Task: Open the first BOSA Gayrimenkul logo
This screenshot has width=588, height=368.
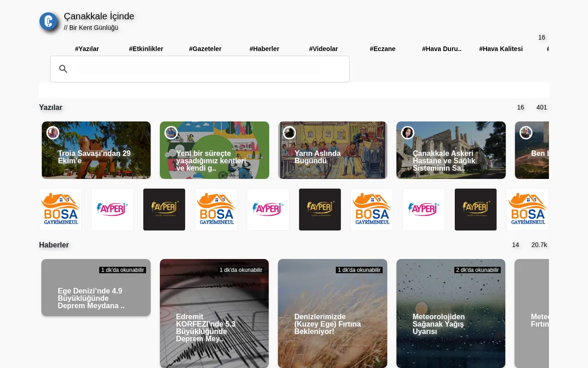Action: click(x=60, y=209)
